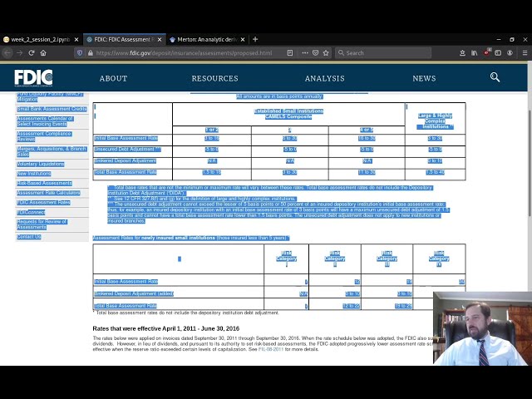Click the browser Search box
The image size is (532, 399).
(x=383, y=53)
